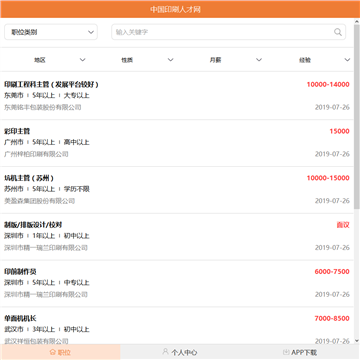Click company 美盈森集团股份有限公司
360x360 pixels.
(x=39, y=201)
